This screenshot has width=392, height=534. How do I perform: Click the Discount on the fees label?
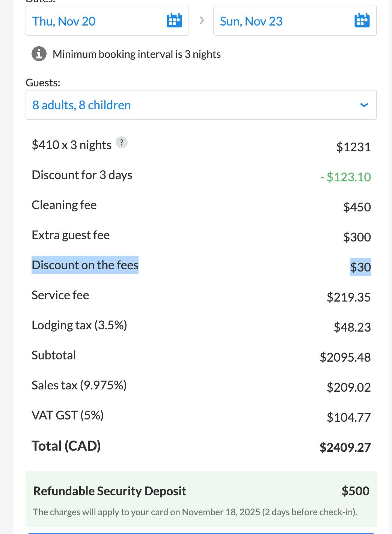(85, 265)
